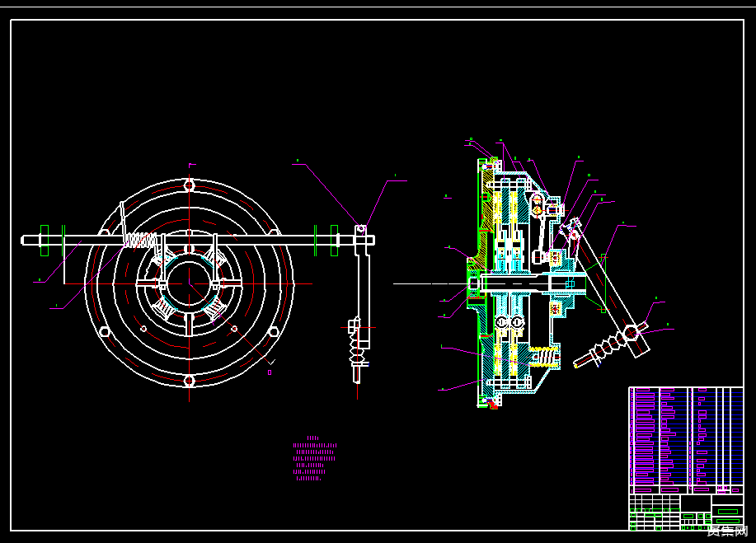The image size is (756, 543).
Task: Click the magenta technical notes text block
Action: click(315, 458)
